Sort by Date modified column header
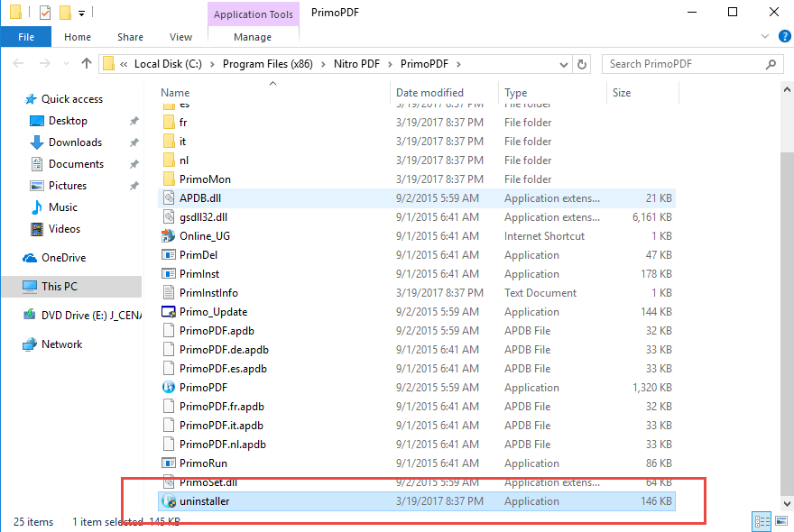Screen dimensions: 794x532 point(429,93)
